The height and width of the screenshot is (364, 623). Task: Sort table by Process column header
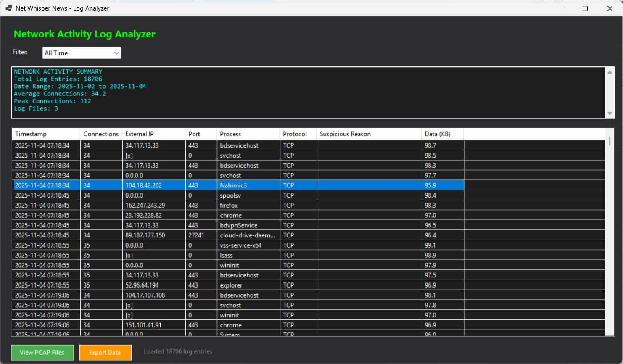(x=248, y=134)
